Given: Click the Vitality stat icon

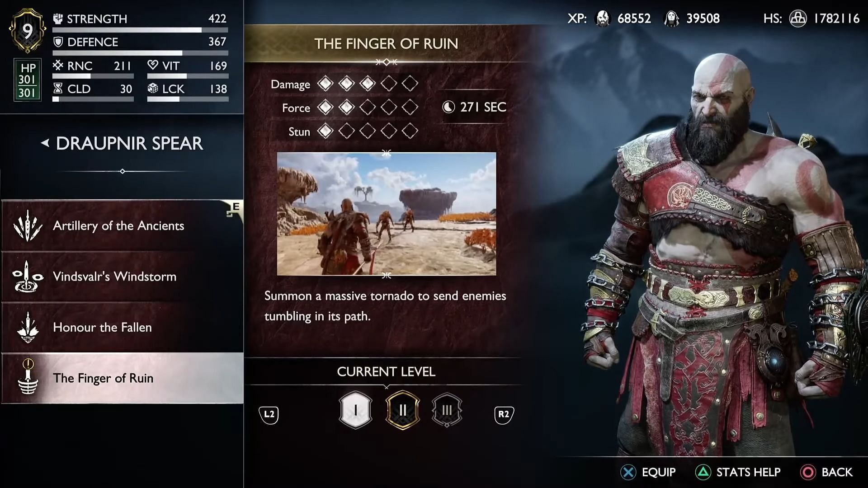Looking at the screenshot, I should (153, 65).
